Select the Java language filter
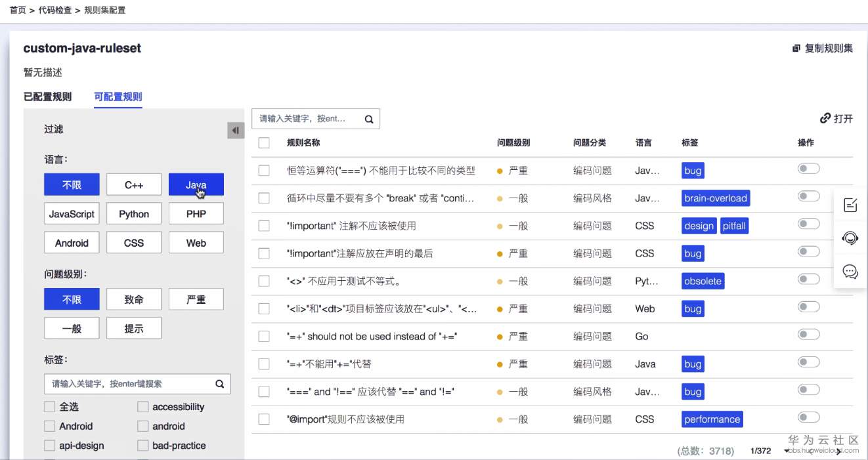This screenshot has height=460, width=868. 196,185
